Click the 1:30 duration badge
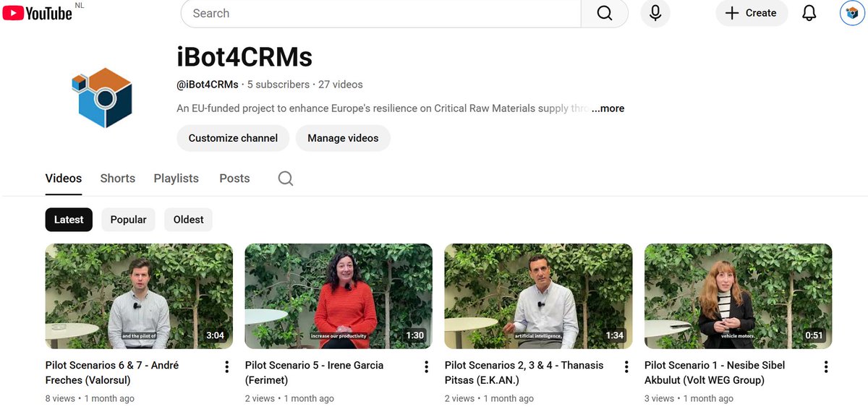This screenshot has height=417, width=868. (x=414, y=335)
